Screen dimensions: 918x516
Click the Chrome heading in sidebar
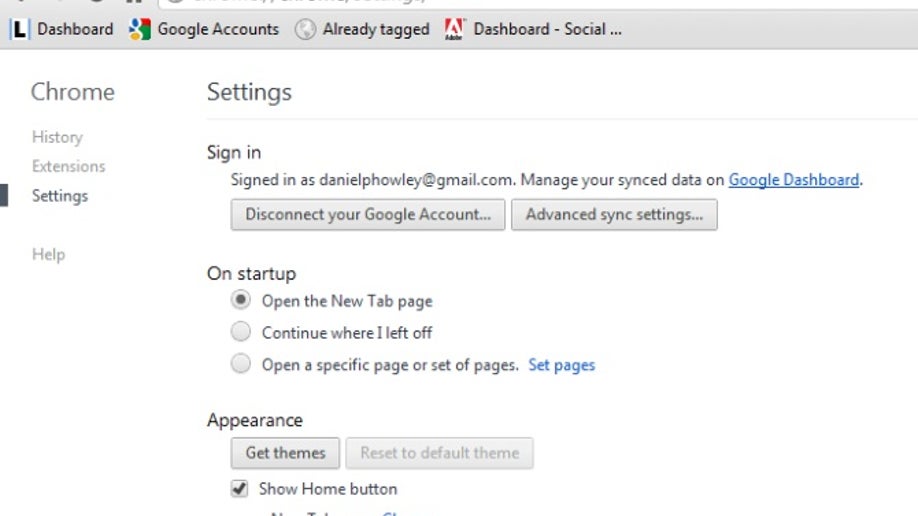coord(73,92)
